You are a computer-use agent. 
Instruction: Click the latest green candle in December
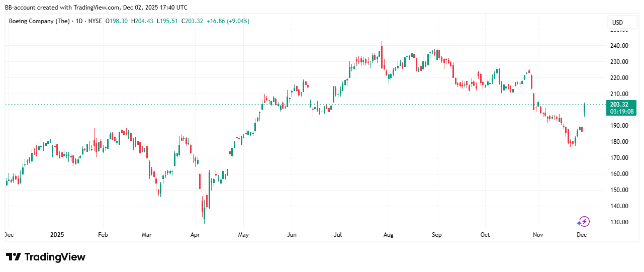[x=584, y=108]
